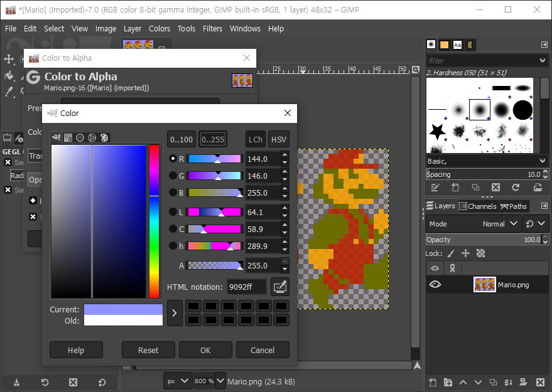Open the layer Mode Normal dropdown
Screen dimensions: 552x392
(x=474, y=224)
